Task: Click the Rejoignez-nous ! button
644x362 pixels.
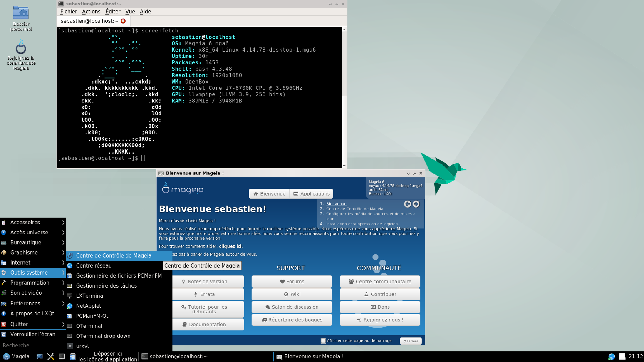Action: coord(380,320)
